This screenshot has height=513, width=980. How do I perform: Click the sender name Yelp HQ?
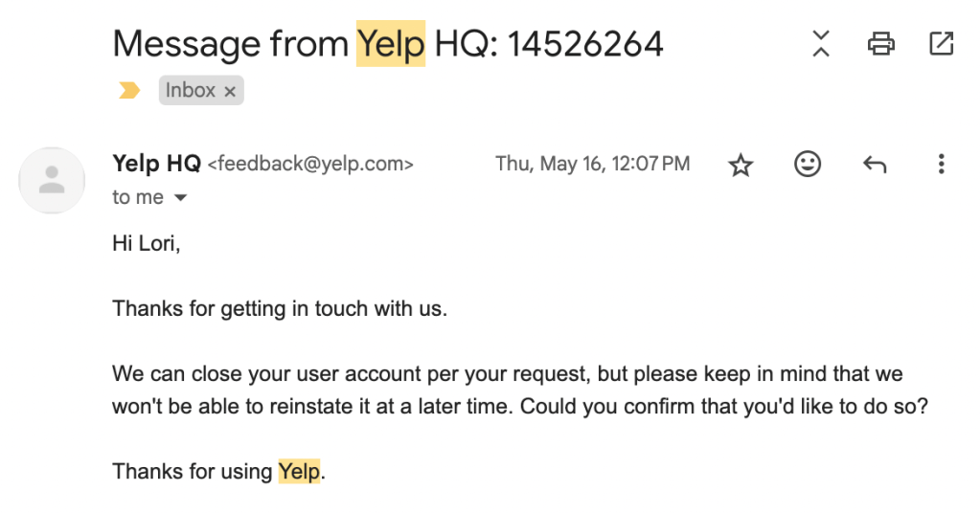point(156,164)
